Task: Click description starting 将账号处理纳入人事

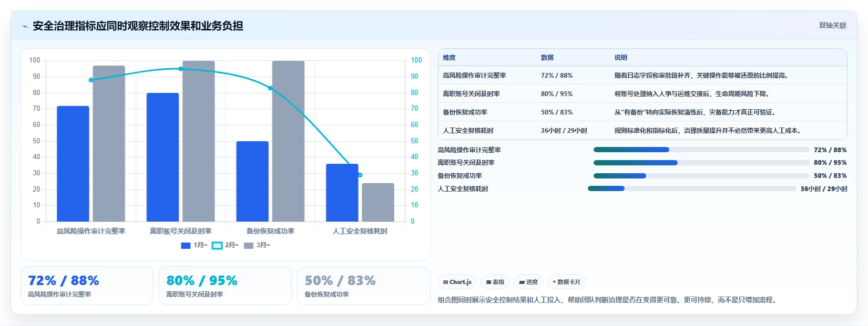Action: coord(692,94)
